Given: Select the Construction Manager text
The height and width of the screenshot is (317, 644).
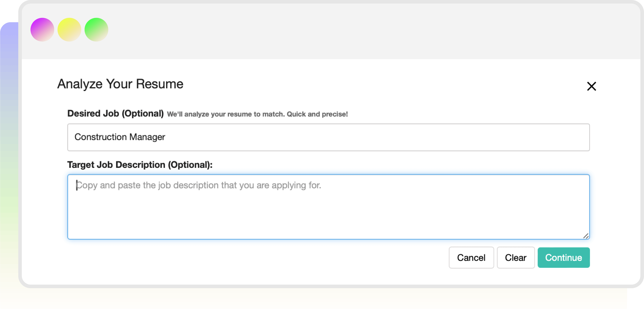Looking at the screenshot, I should (x=120, y=137).
